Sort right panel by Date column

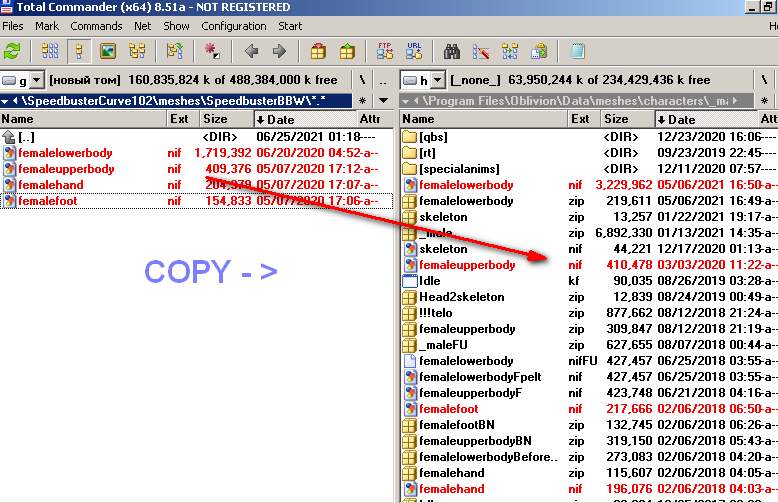706,119
